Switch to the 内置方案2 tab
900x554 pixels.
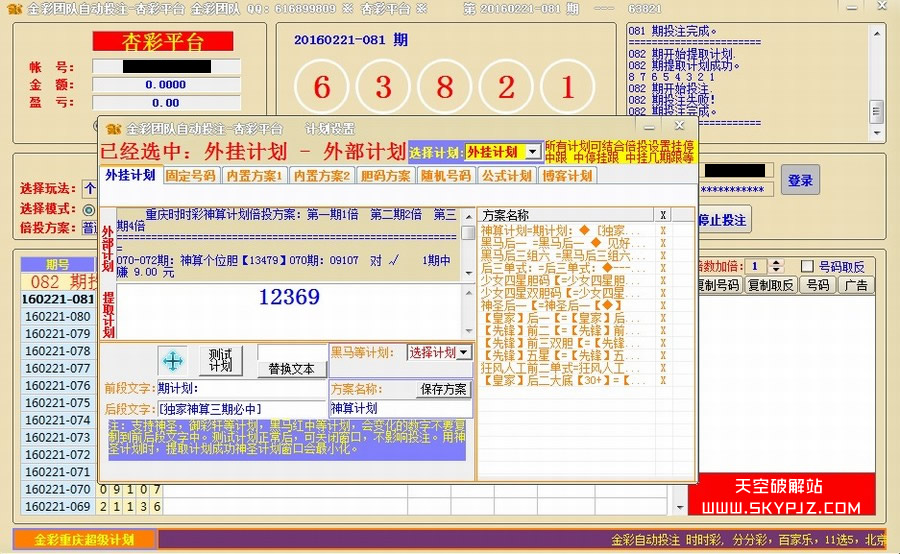click(321, 176)
